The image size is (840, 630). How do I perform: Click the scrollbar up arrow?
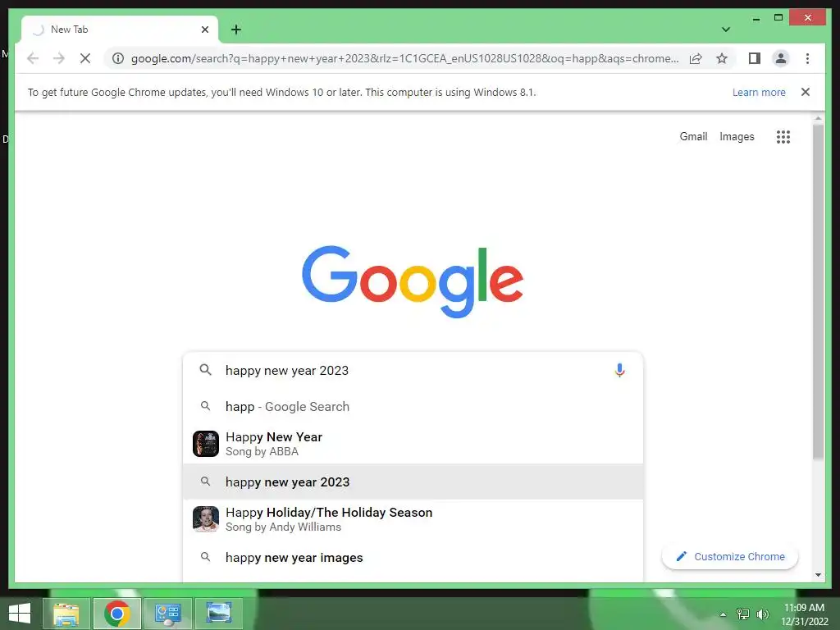tap(818, 118)
